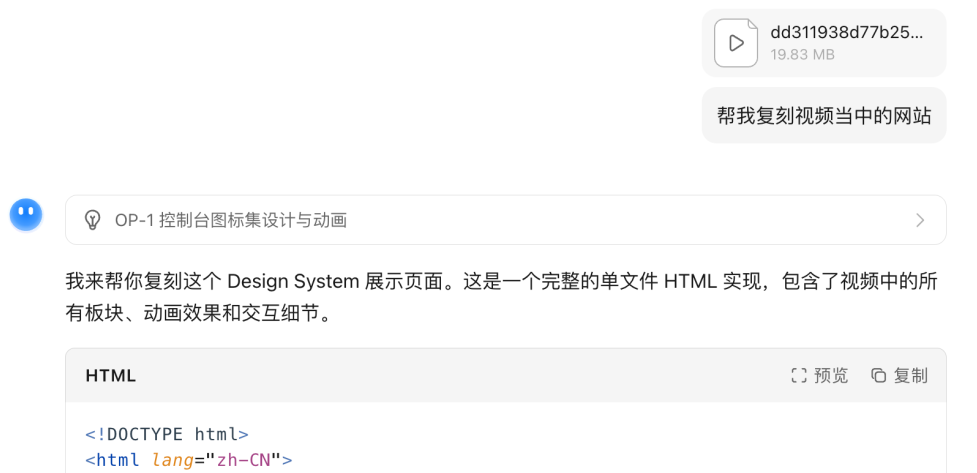Click the empty code block header area

450,376
